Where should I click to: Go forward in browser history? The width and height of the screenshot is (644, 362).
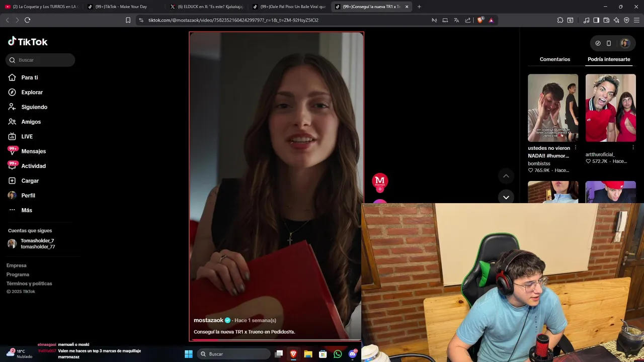point(17,20)
